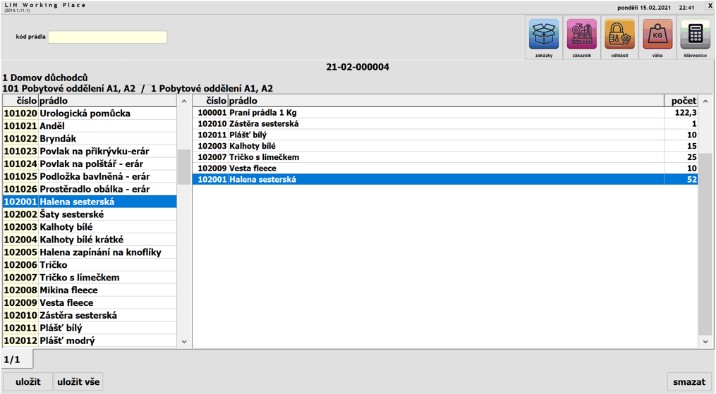
Task: Click the 1 Domov důchodců label
Action: [45, 78]
